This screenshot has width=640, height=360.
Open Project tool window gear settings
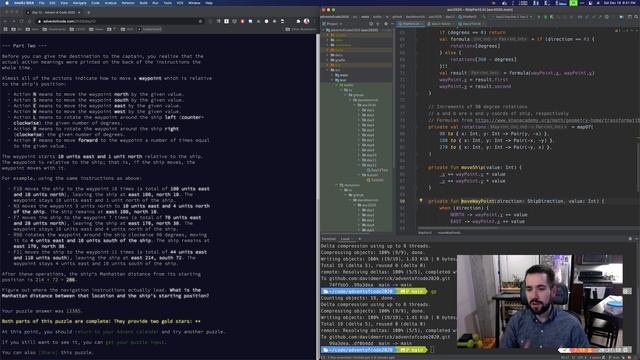pyautogui.click(x=386, y=24)
